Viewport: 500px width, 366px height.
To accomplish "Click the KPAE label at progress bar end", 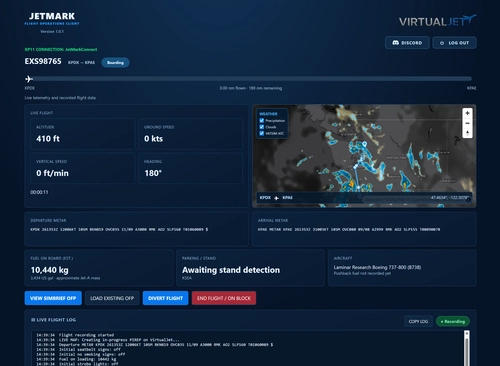I will [471, 88].
